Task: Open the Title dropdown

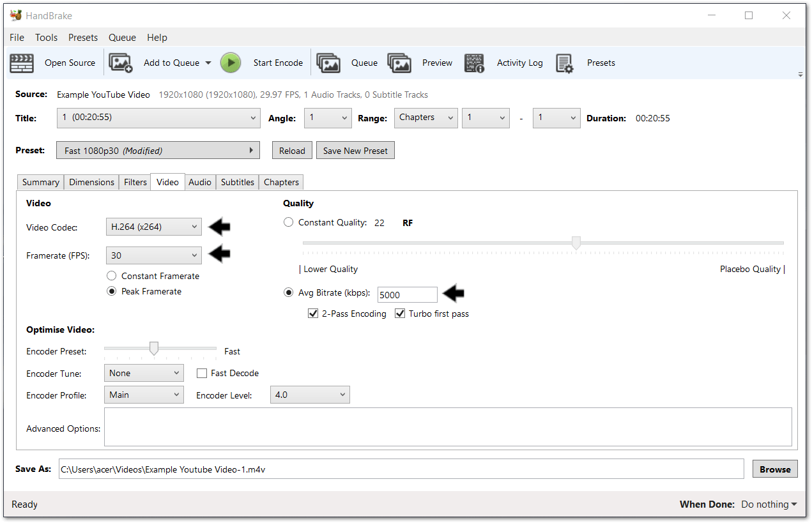Action: 158,117
